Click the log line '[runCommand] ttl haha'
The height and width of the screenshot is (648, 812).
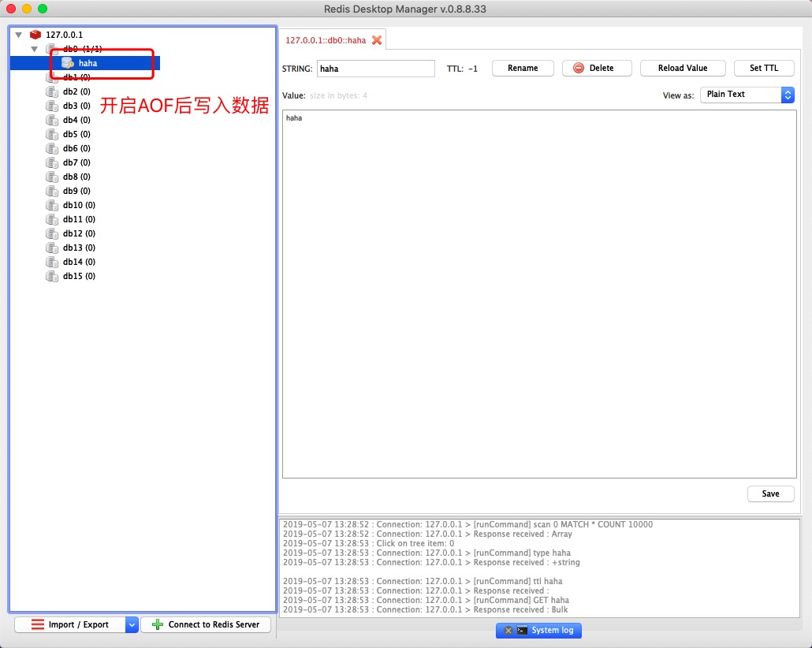423,581
